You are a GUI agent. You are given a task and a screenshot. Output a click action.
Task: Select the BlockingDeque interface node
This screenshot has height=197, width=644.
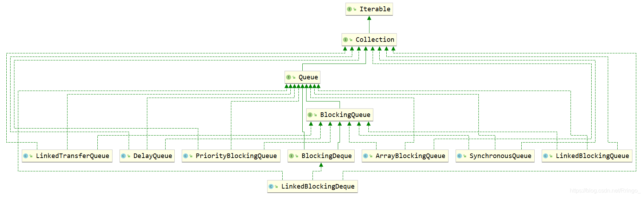(321, 156)
